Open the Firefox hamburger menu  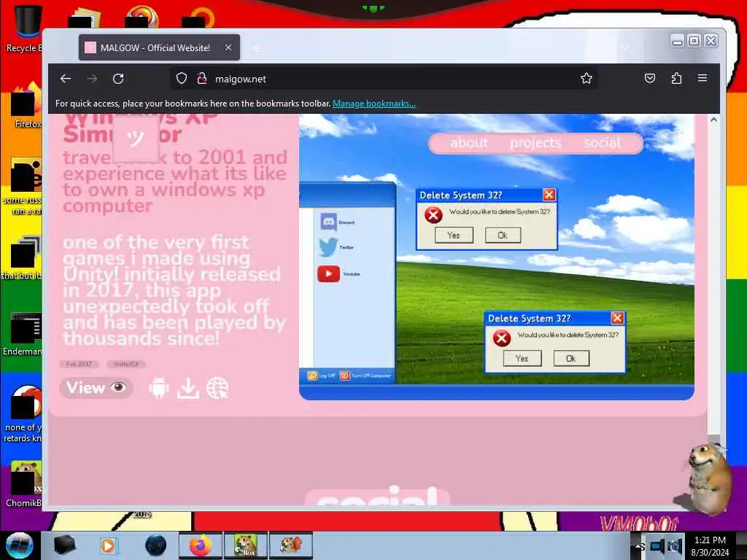(x=703, y=77)
